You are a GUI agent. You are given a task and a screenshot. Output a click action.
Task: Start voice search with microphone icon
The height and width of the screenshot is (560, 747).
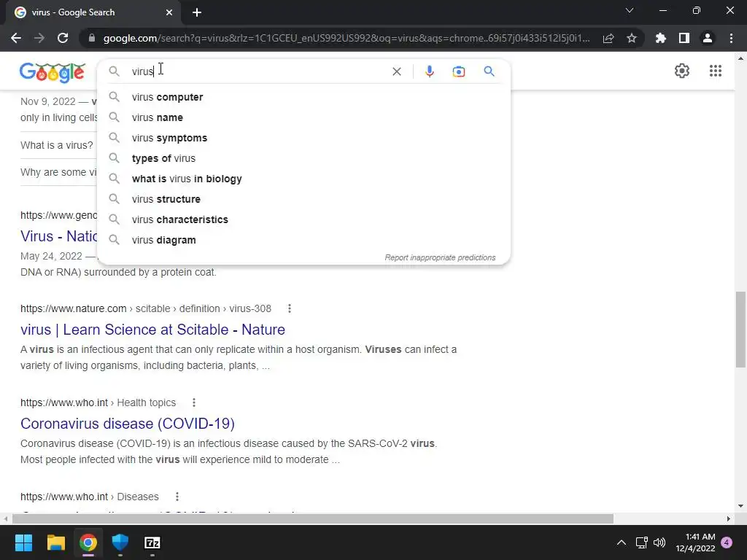pyautogui.click(x=429, y=71)
